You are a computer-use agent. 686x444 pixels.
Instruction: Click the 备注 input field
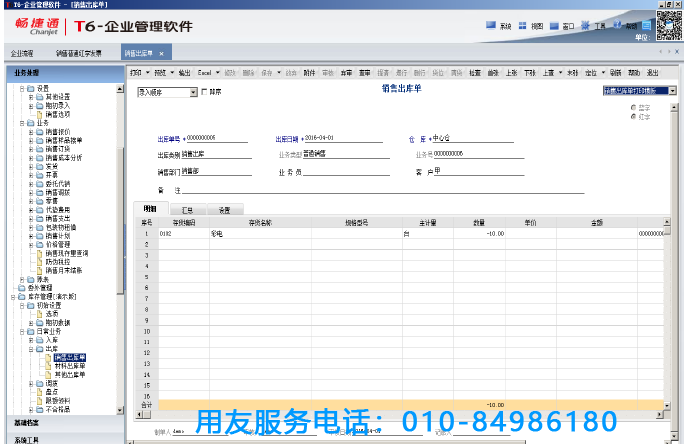tap(383, 189)
